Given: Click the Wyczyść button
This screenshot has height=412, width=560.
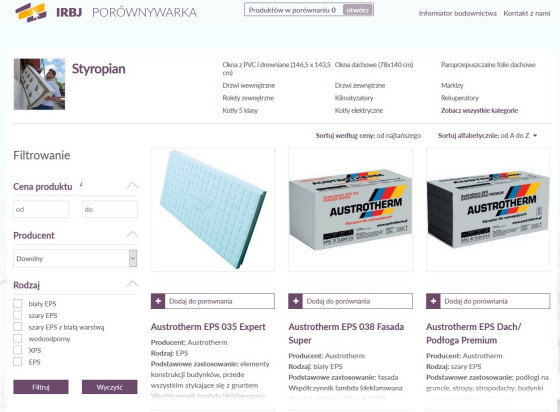Looking at the screenshot, I should 109,387.
